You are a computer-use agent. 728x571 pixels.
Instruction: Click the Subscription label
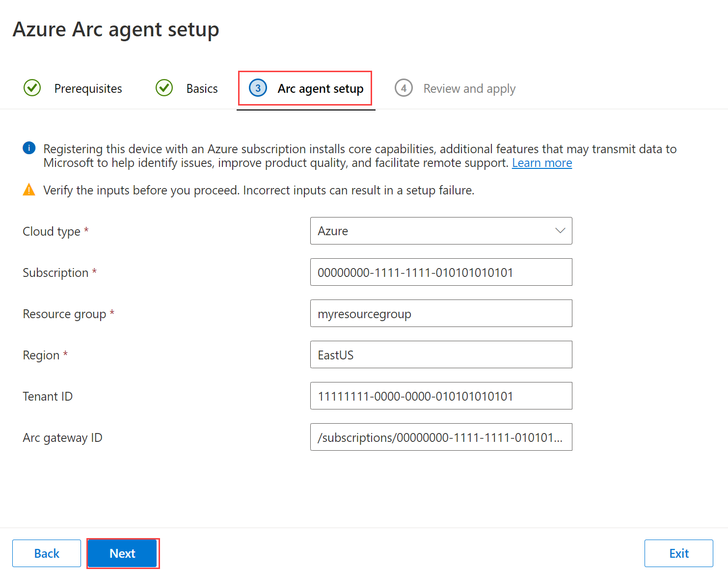point(59,272)
